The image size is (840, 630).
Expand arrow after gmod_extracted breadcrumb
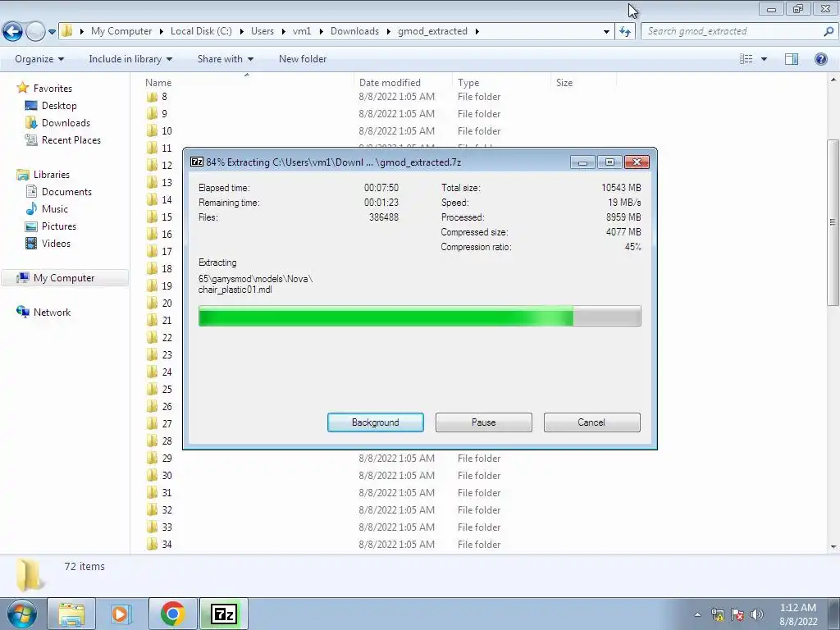477,32
